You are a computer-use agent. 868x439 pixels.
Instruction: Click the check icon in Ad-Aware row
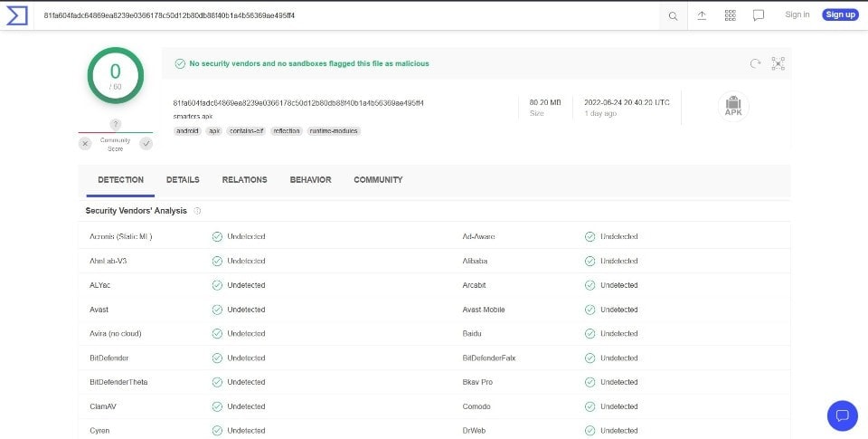click(x=590, y=236)
